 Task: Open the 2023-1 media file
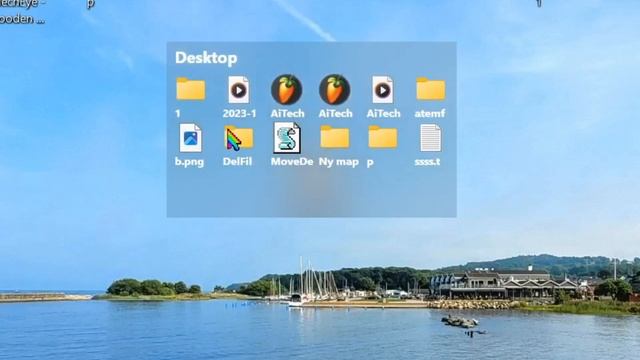point(239,89)
